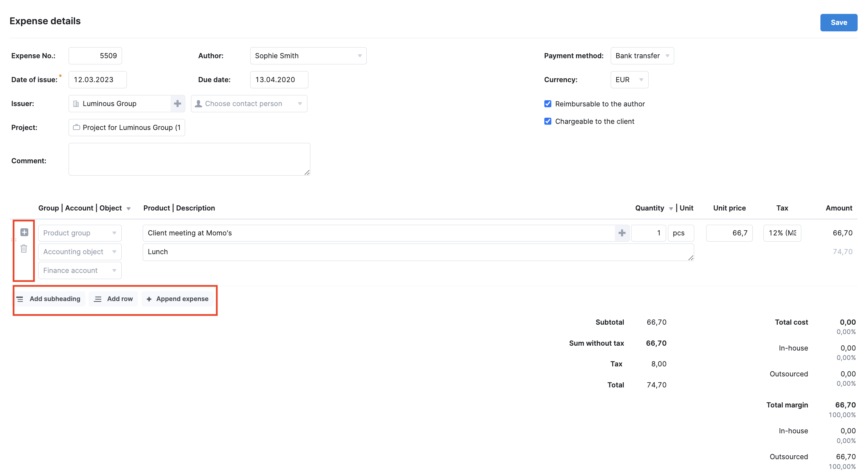Click the plus icon to add a new issuer
This screenshot has height=476, width=868.
point(178,103)
